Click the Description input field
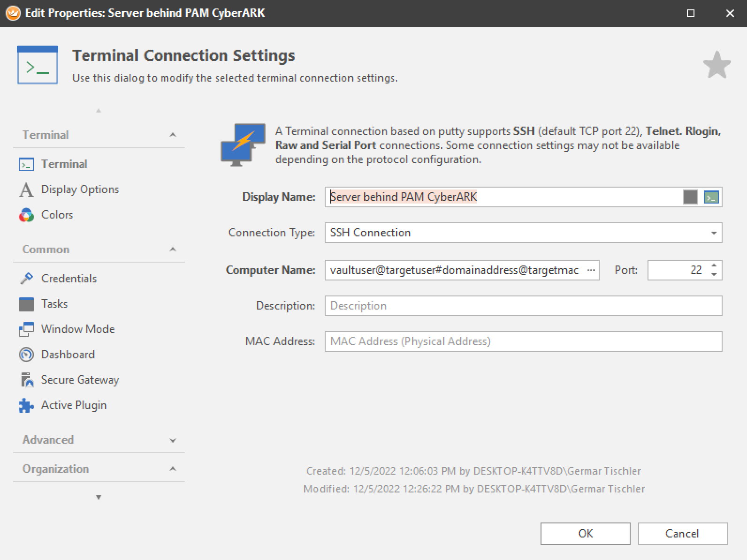 (x=523, y=306)
